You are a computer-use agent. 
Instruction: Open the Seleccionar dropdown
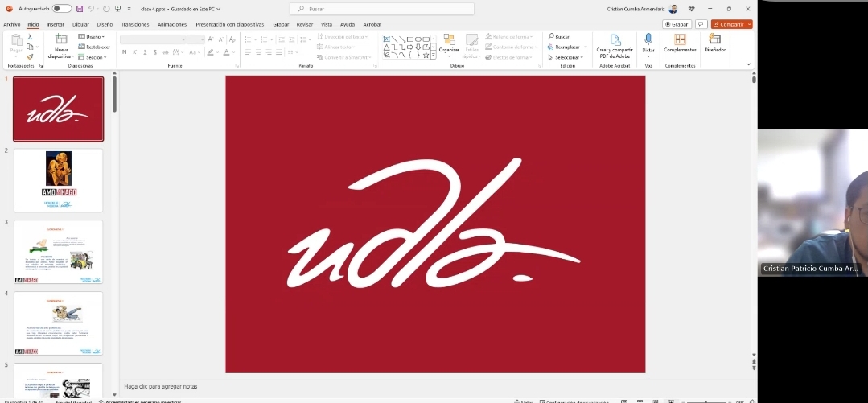point(568,57)
